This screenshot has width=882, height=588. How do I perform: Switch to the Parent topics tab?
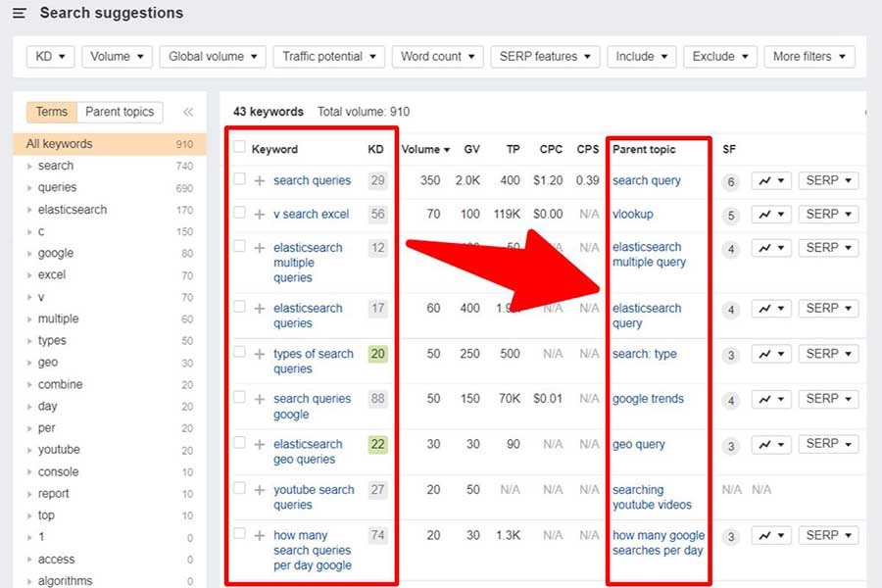(120, 112)
